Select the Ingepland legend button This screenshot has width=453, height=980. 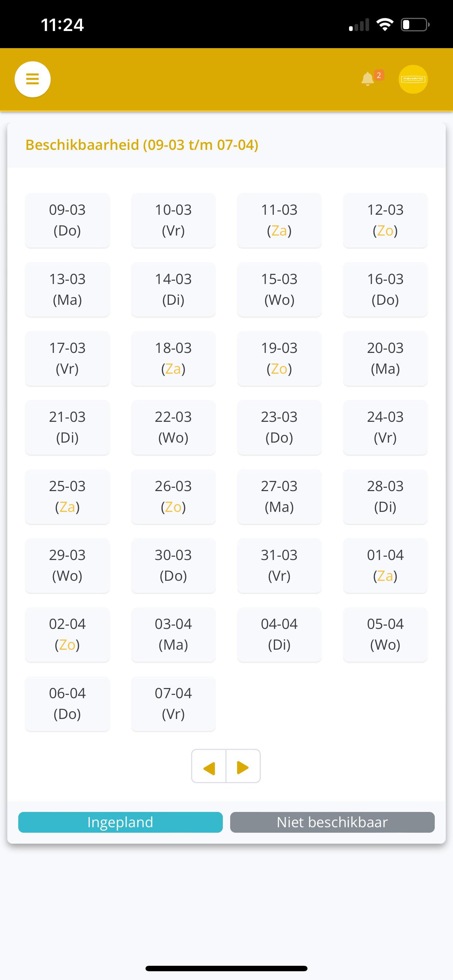pos(120,822)
